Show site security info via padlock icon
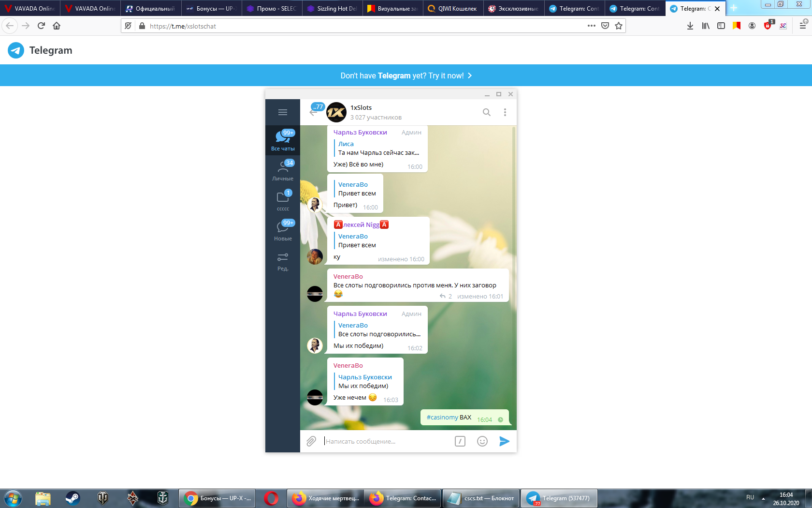This screenshot has height=508, width=812. [x=142, y=26]
